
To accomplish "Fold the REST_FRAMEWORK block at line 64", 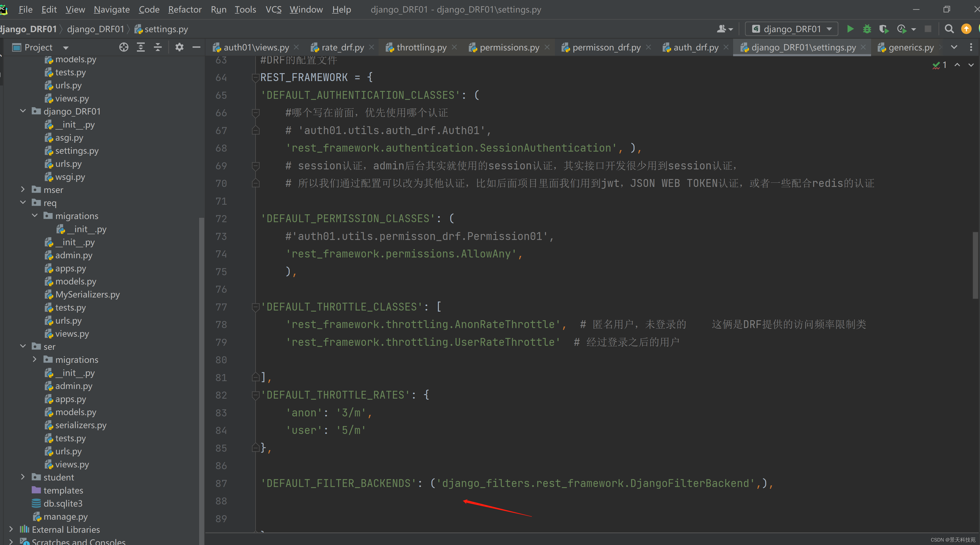I will click(x=256, y=77).
